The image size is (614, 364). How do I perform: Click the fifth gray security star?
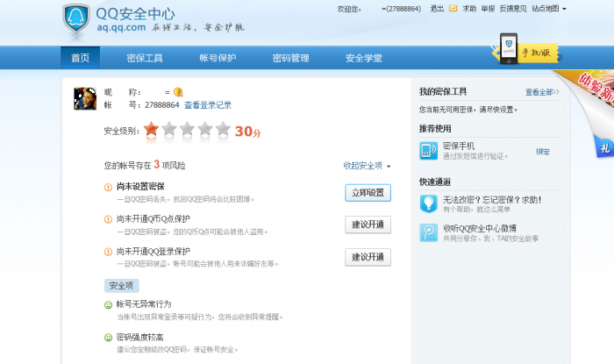click(x=223, y=129)
